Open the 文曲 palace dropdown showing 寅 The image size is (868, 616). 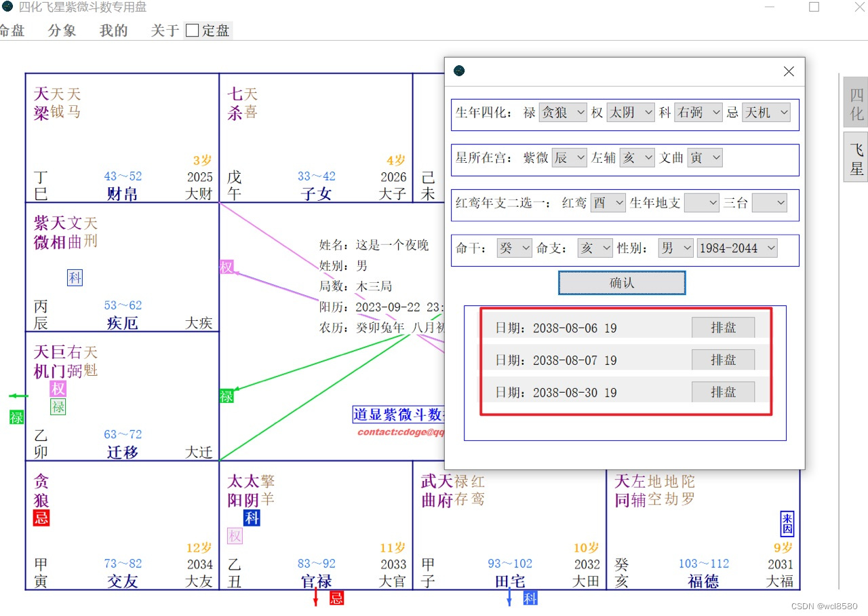(x=705, y=158)
